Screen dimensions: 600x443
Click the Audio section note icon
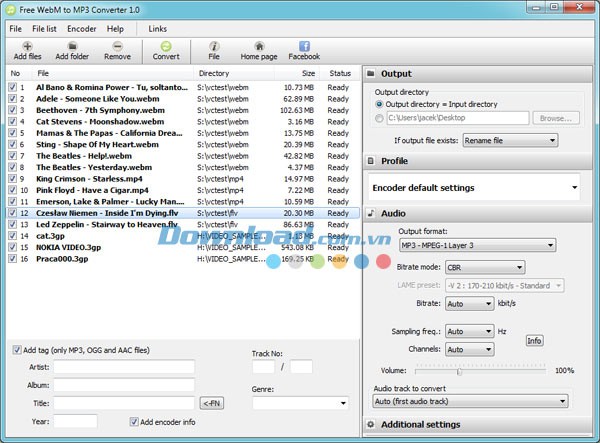coord(371,213)
